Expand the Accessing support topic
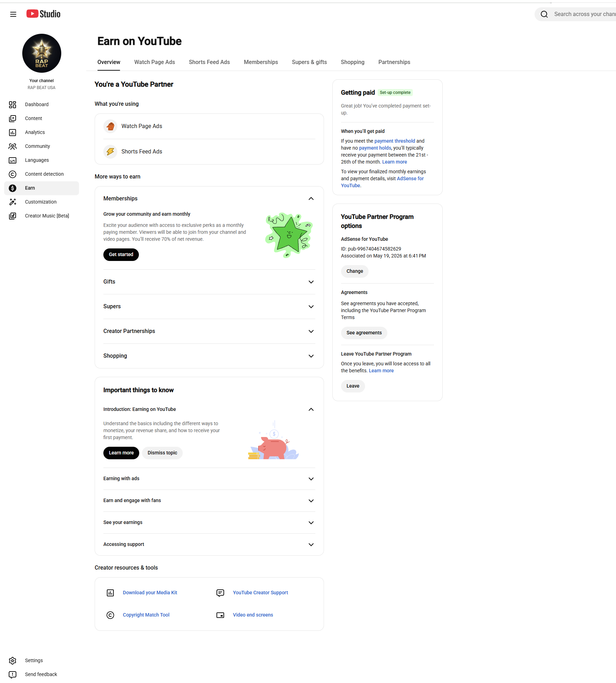This screenshot has width=616, height=683. tap(311, 545)
